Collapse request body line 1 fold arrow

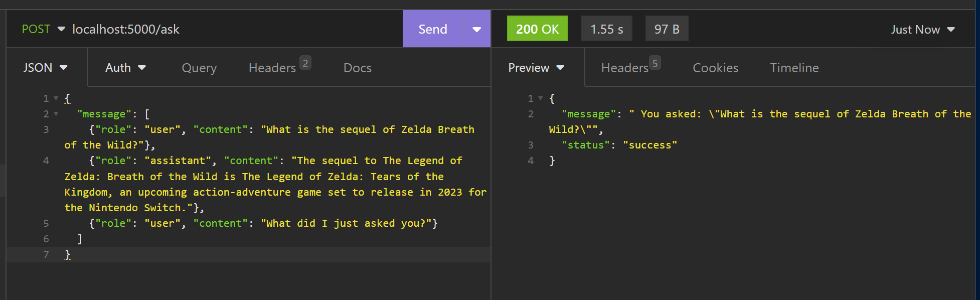(56, 98)
